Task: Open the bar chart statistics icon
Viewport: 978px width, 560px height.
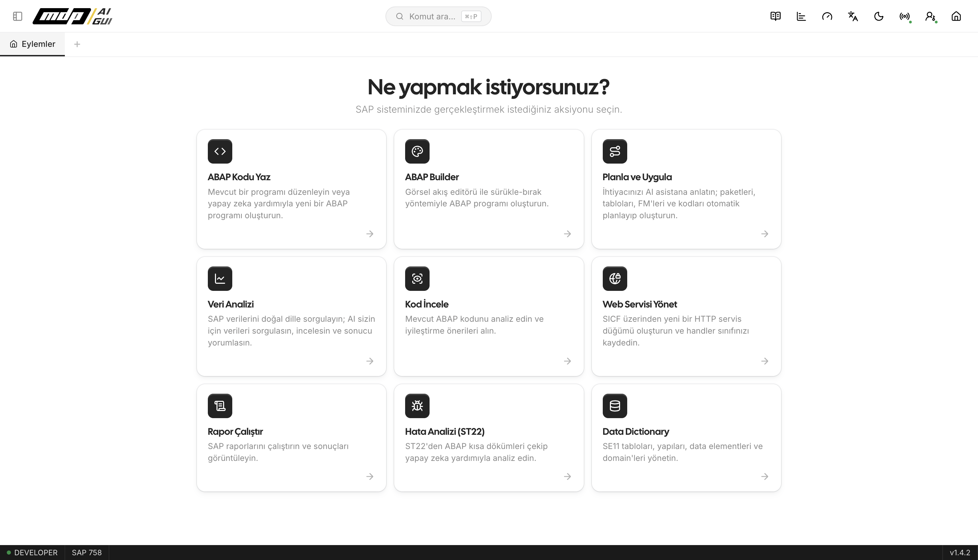Action: click(x=801, y=16)
